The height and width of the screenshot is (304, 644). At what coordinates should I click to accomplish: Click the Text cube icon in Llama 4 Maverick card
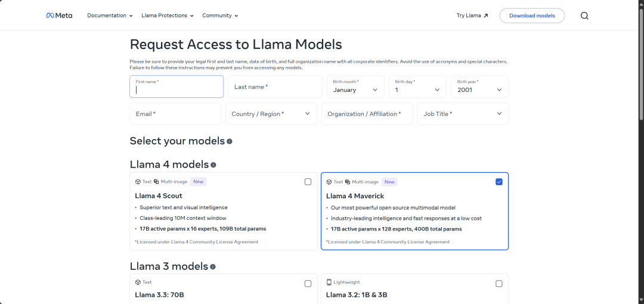tap(329, 182)
